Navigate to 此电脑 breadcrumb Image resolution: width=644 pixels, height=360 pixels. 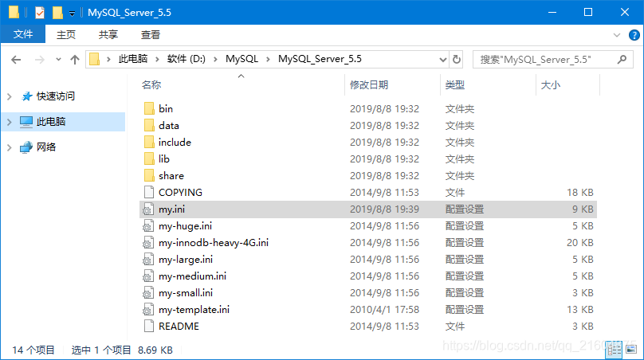click(x=133, y=59)
